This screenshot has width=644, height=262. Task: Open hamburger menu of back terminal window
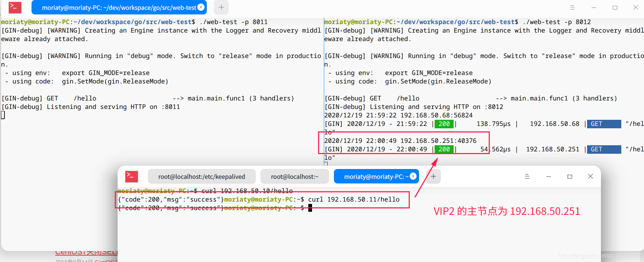click(x=573, y=7)
